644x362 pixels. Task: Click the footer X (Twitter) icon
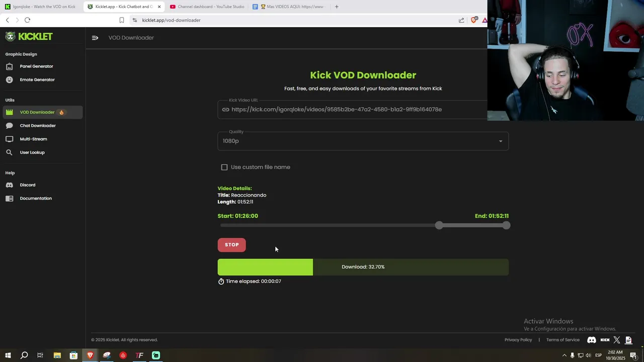coord(617,340)
